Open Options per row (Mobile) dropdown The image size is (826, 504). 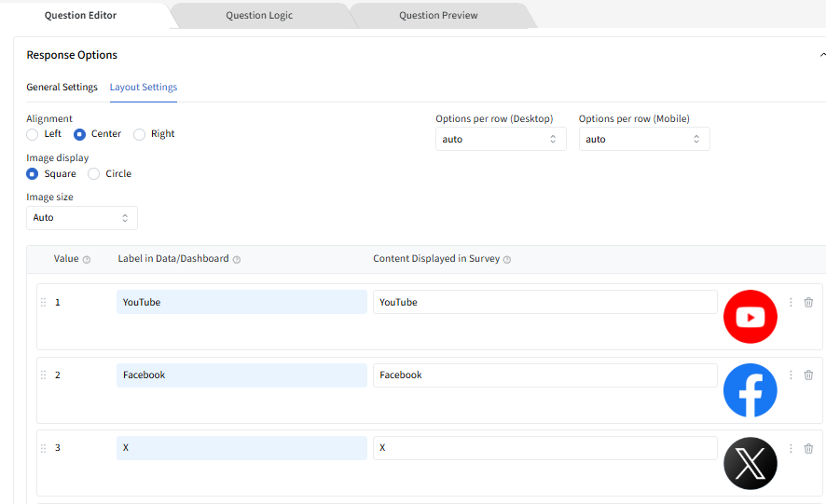(643, 139)
